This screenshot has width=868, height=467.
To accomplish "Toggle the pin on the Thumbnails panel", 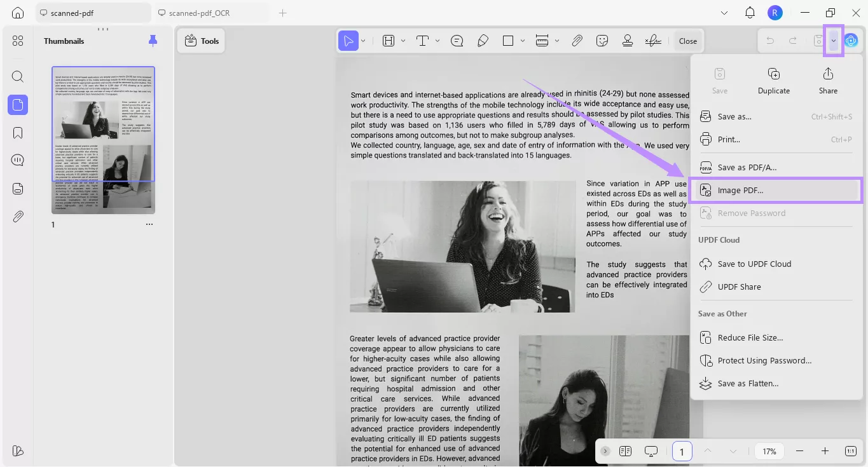I will click(x=153, y=40).
